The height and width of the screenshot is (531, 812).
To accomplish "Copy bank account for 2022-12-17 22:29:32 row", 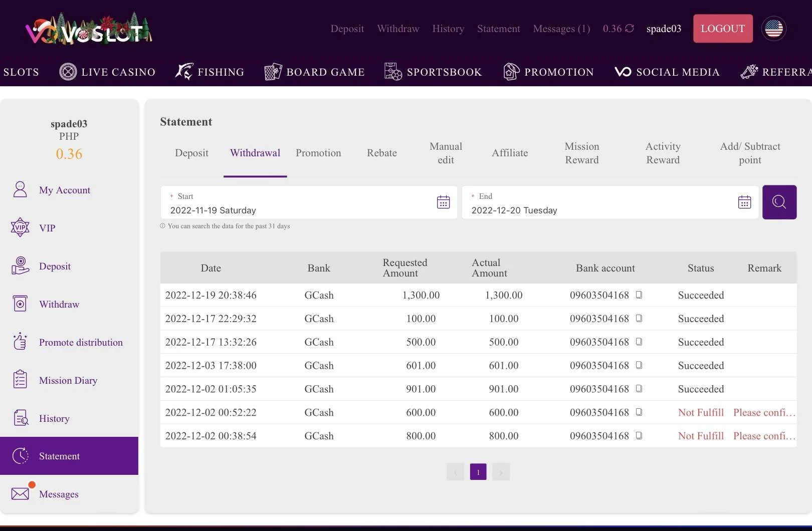I will [639, 318].
